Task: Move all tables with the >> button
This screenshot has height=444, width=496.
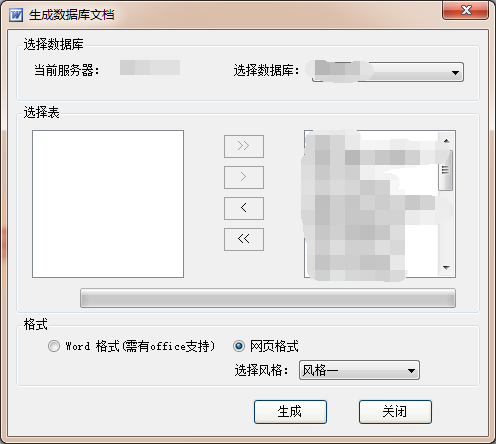Action: tap(244, 146)
